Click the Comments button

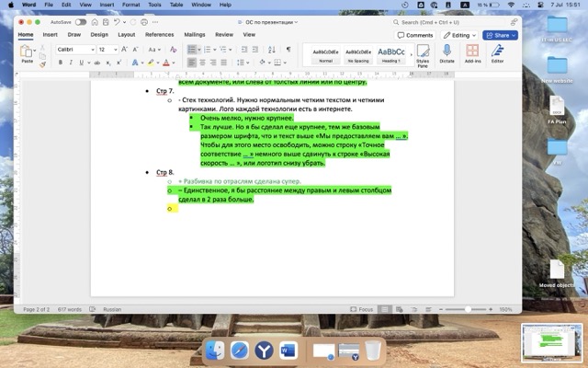pyautogui.click(x=415, y=35)
